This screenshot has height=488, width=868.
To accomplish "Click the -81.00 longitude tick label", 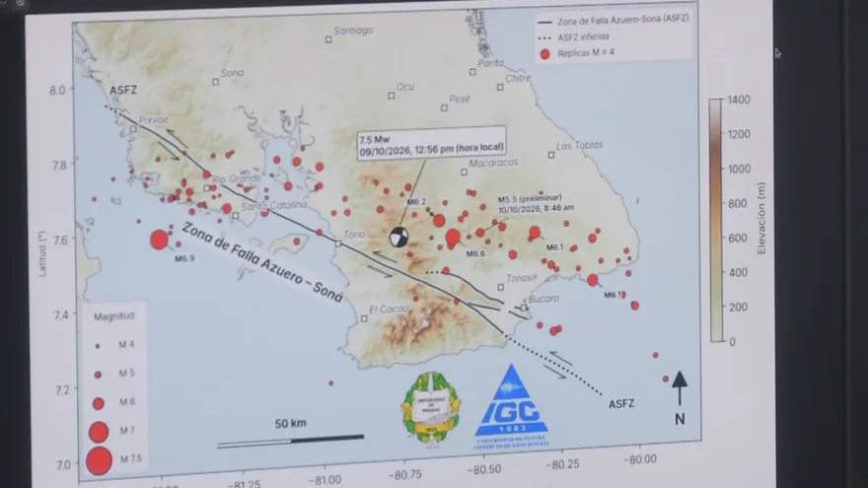I will pos(325,480).
